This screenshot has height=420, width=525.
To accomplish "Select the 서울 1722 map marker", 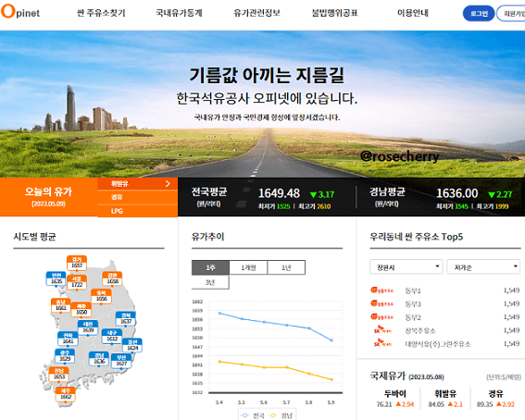I will click(77, 282).
